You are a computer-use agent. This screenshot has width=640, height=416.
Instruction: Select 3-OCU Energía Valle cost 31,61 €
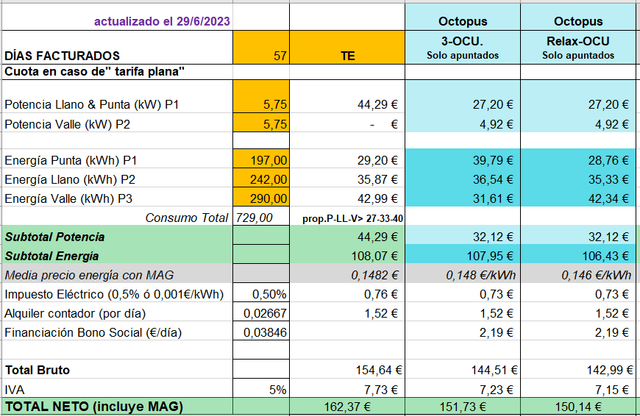[463, 197]
